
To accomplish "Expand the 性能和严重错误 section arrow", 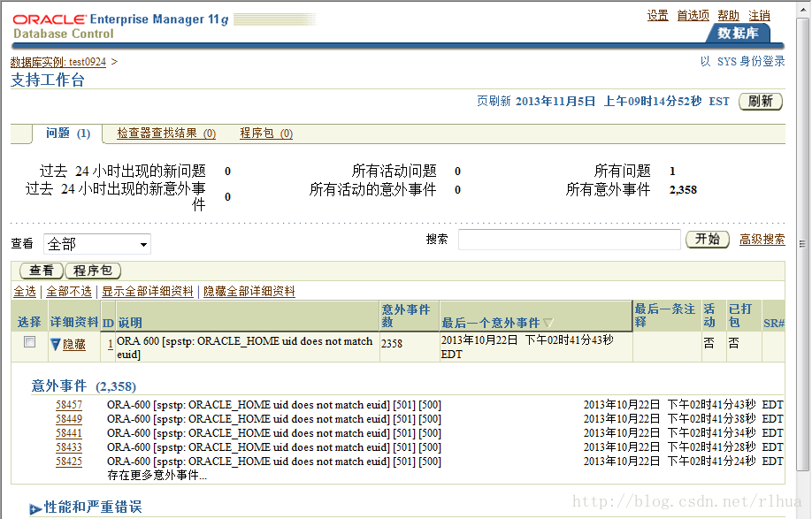I will click(35, 508).
